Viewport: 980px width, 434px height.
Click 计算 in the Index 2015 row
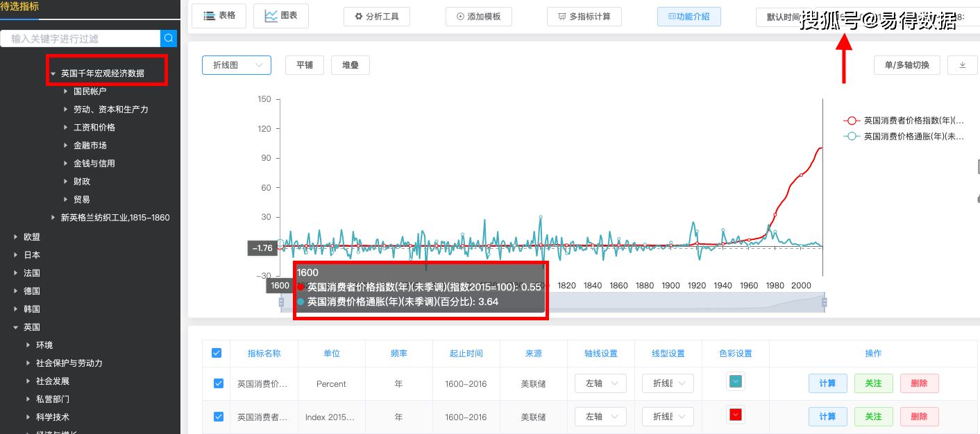827,417
